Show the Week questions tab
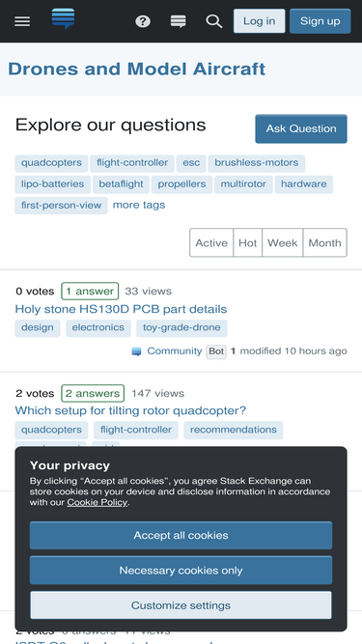The image size is (362, 644). click(x=283, y=242)
